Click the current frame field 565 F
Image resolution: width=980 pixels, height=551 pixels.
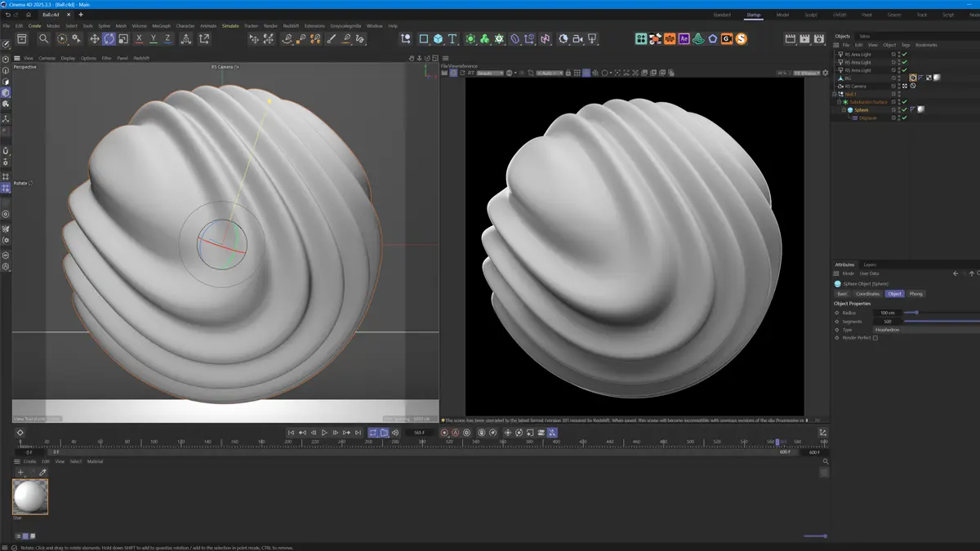tap(421, 433)
